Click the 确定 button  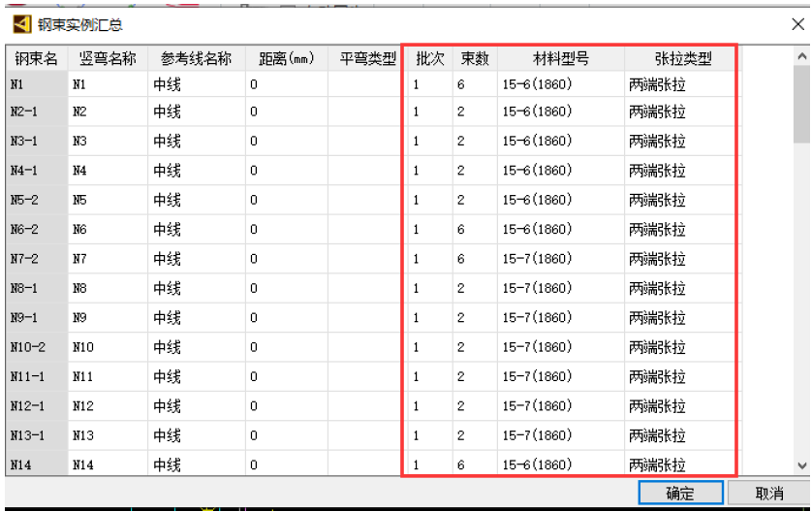(x=680, y=493)
